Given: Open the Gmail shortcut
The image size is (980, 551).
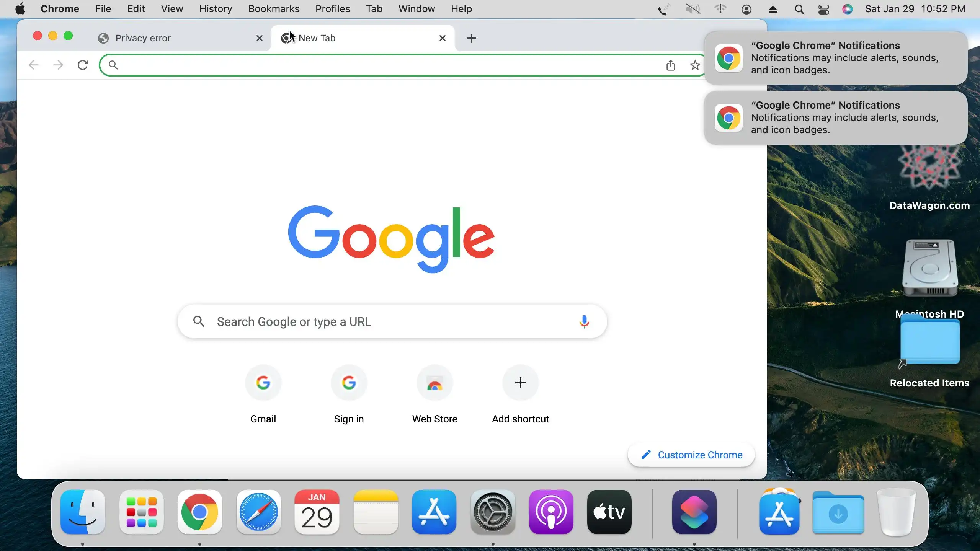Looking at the screenshot, I should point(263,383).
